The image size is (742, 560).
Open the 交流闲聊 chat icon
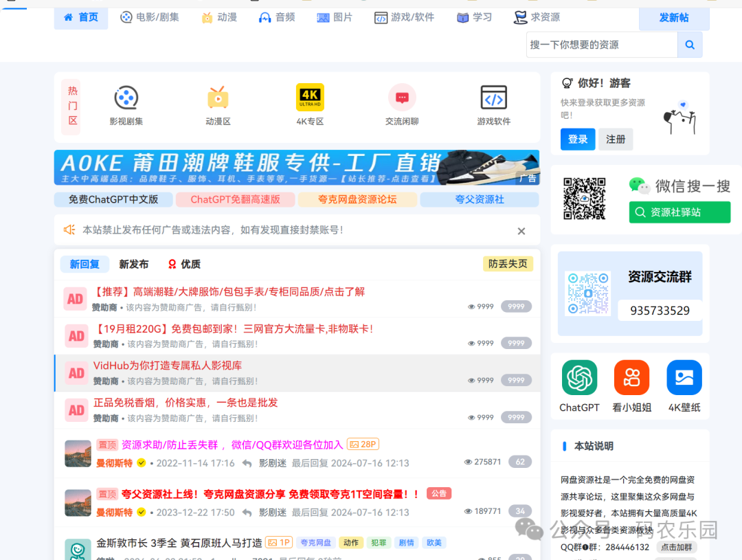(402, 98)
